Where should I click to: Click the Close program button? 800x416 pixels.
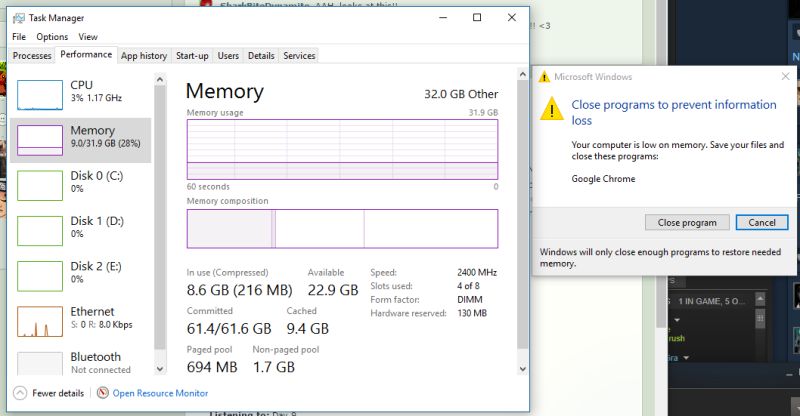687,223
